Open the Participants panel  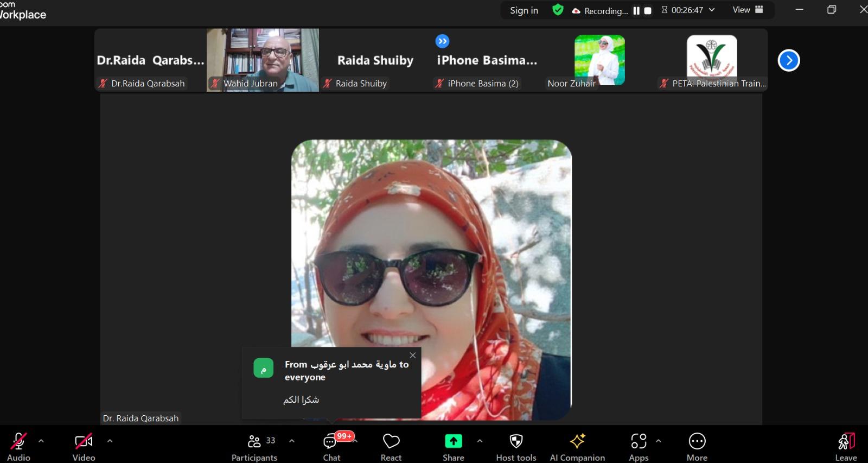coord(254,447)
